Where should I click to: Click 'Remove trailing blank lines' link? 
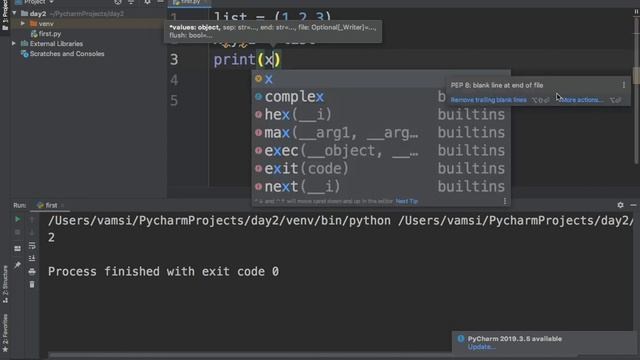pos(489,100)
